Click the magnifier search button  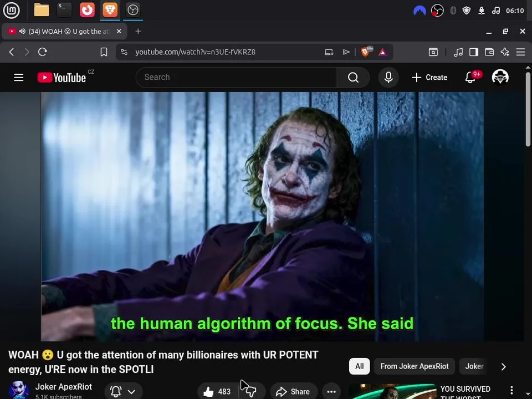tap(353, 78)
